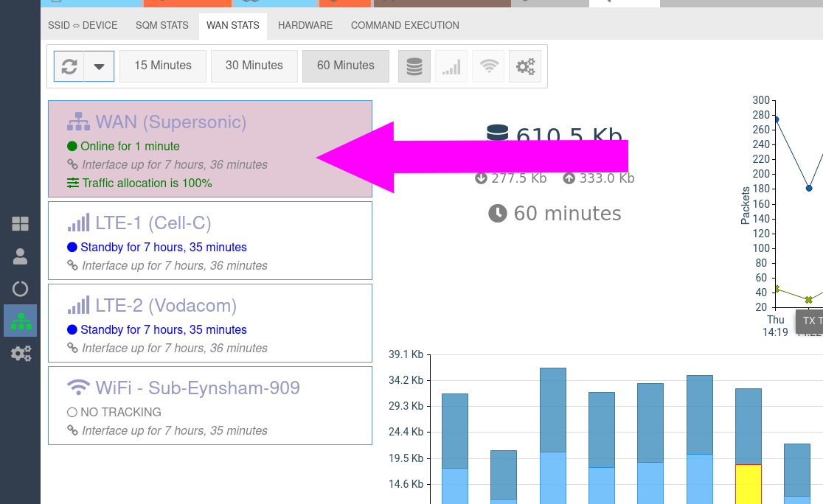Click the refresh icon button

click(69, 66)
